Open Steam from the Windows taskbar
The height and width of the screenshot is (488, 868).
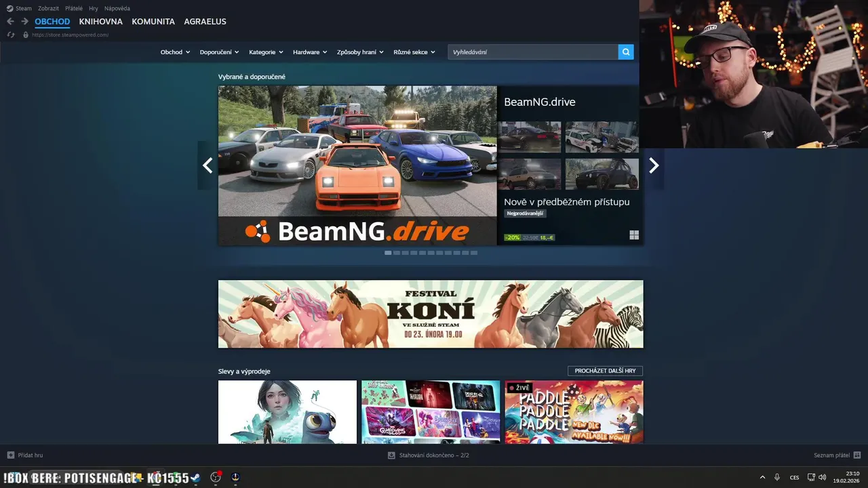tap(196, 477)
